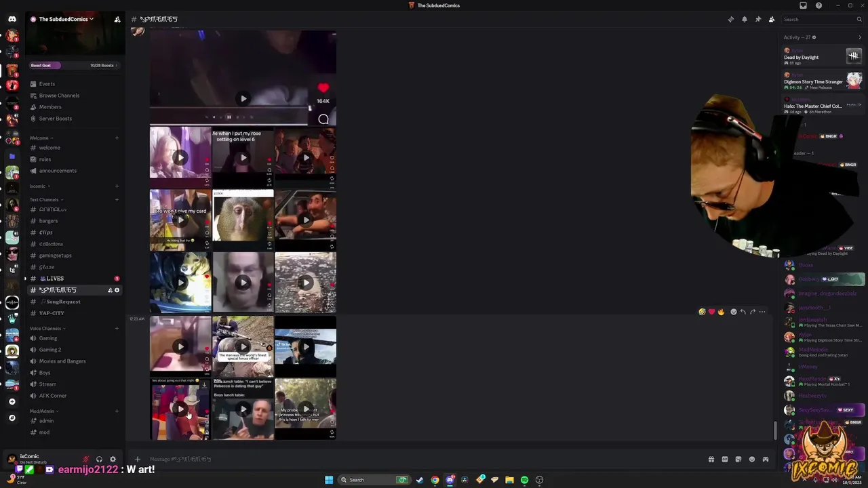Image resolution: width=868 pixels, height=488 pixels.
Task: Open the bangers channel
Action: (x=75, y=221)
